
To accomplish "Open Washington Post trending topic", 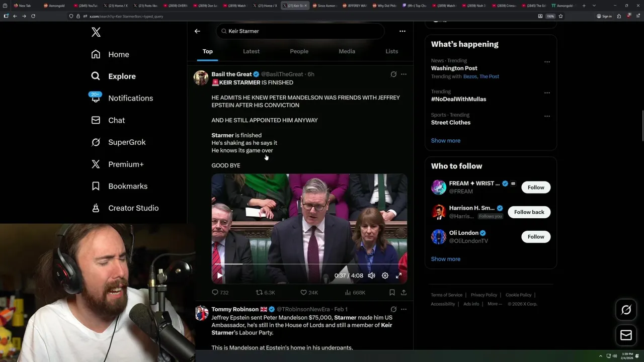I will (454, 68).
